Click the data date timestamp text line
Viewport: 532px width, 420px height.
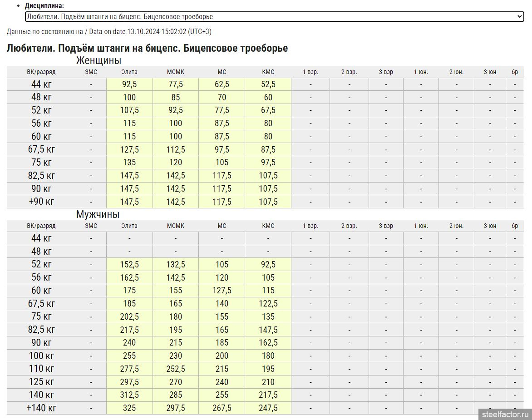pos(109,32)
